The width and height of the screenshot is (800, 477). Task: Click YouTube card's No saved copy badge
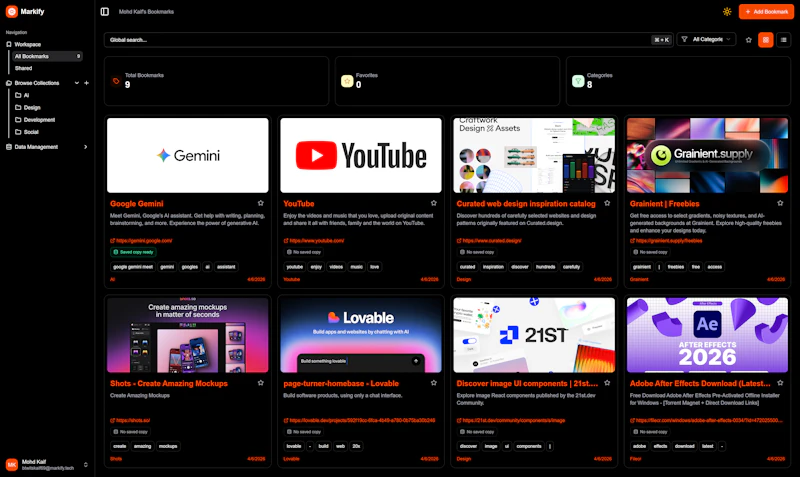pos(304,252)
